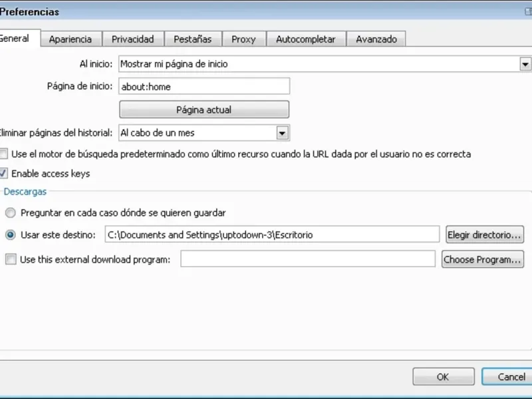Click the external download program path field
The image size is (532, 399).
[308, 259]
